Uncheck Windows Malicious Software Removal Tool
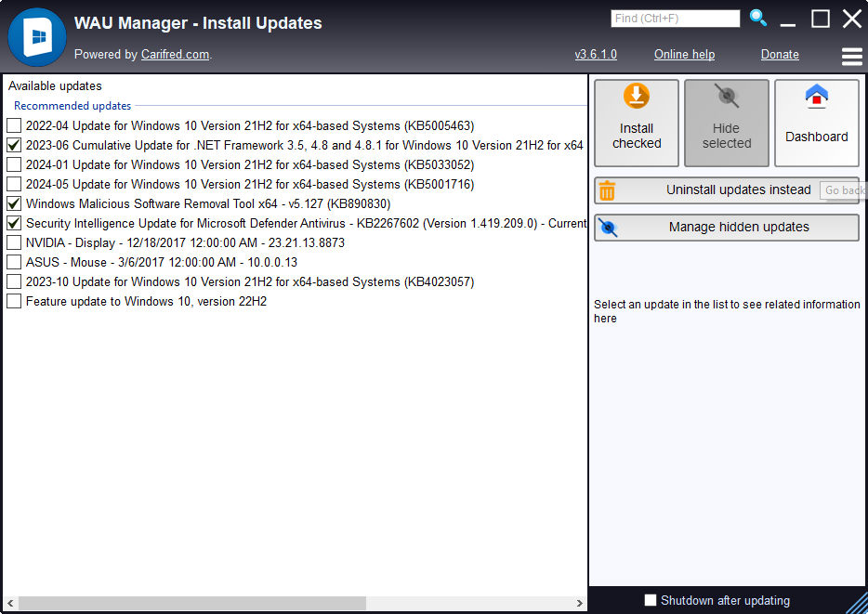Image resolution: width=868 pixels, height=614 pixels. pyautogui.click(x=14, y=203)
